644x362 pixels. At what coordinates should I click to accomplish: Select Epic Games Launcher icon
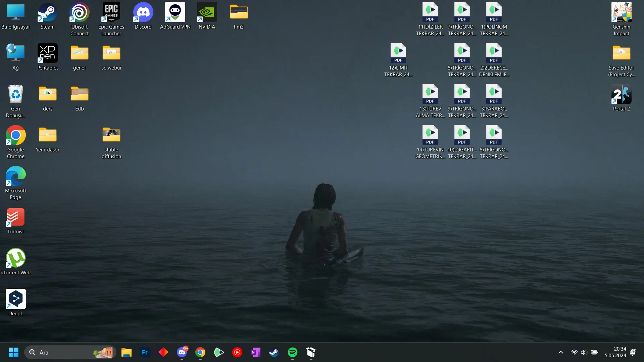111,19
